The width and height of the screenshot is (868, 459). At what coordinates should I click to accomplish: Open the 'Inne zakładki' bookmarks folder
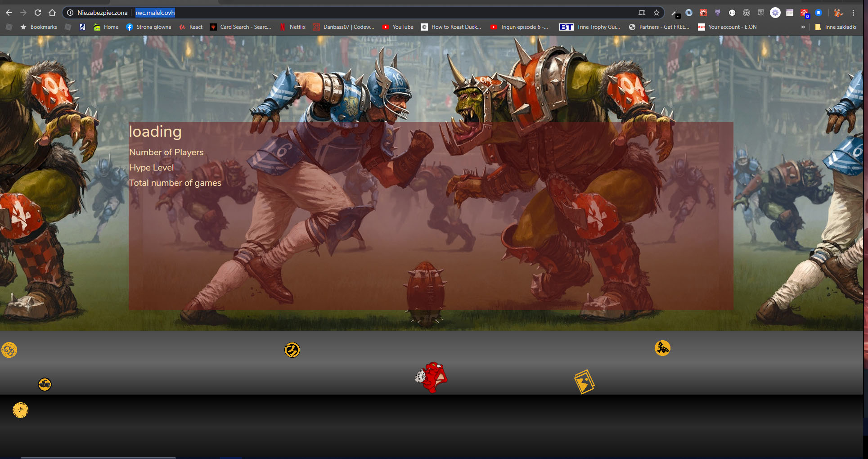836,27
